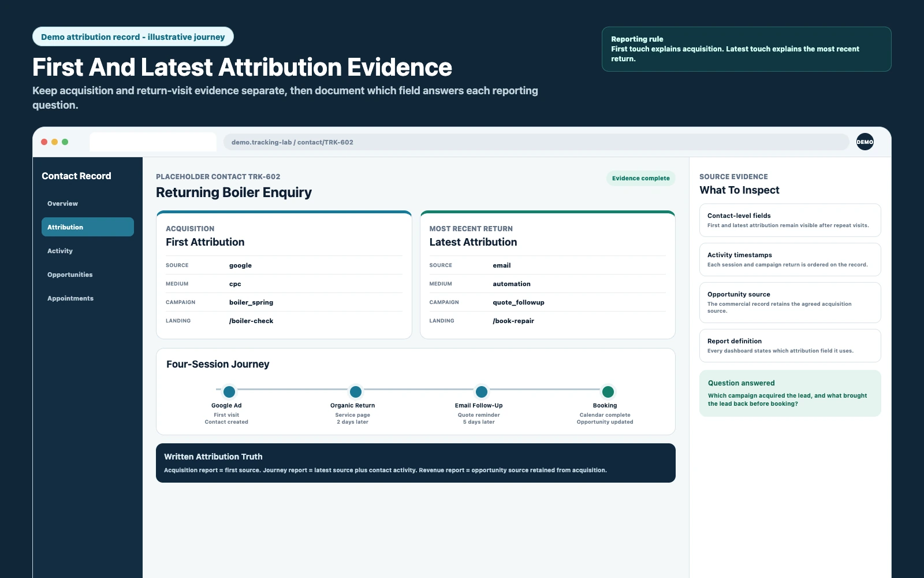924x578 pixels.
Task: Click the yellow window minimize dot
Action: pos(54,142)
